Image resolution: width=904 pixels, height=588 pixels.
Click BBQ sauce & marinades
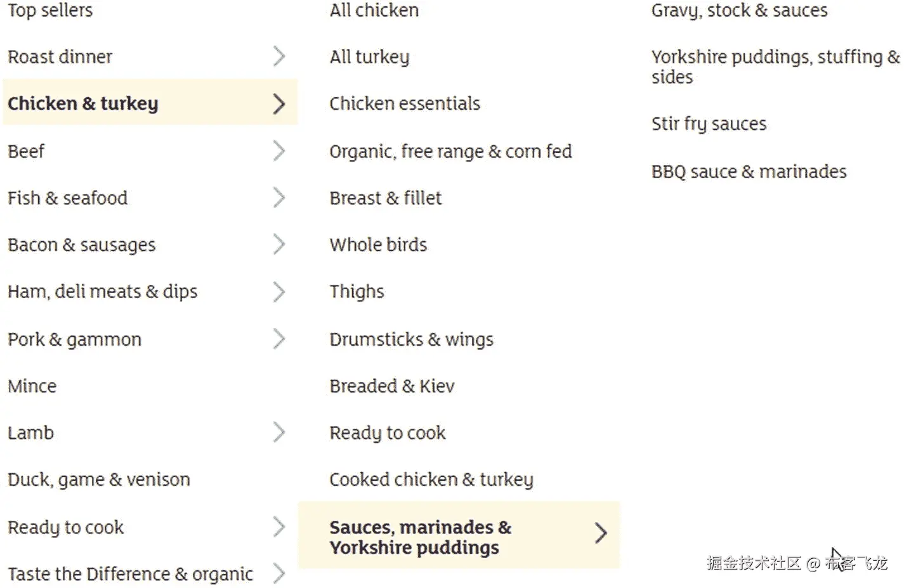pyautogui.click(x=749, y=171)
